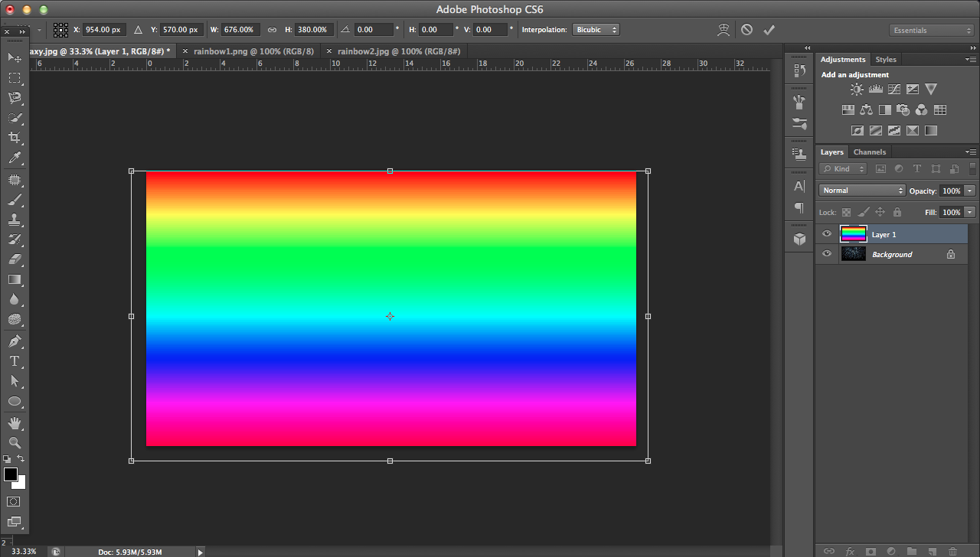Add a Curves adjustment
This screenshot has width=980, height=557.
point(893,90)
